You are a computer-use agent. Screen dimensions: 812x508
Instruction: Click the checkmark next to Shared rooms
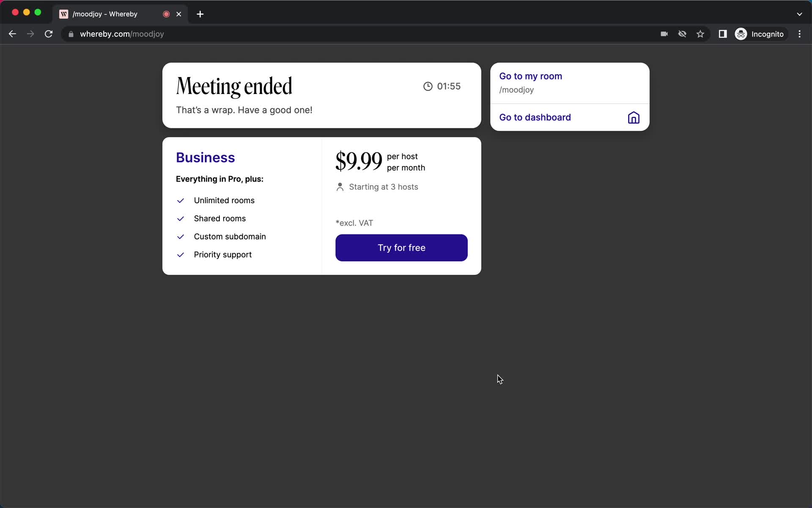coord(181,218)
